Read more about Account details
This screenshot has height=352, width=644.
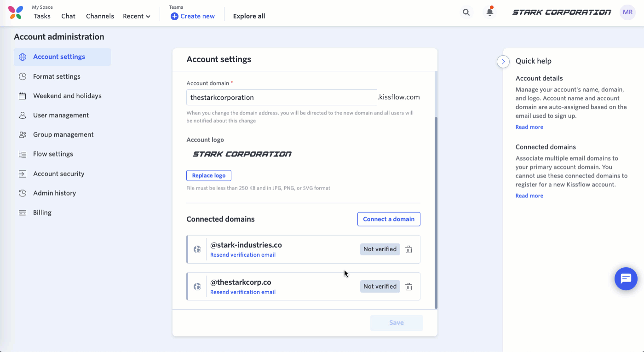click(529, 127)
